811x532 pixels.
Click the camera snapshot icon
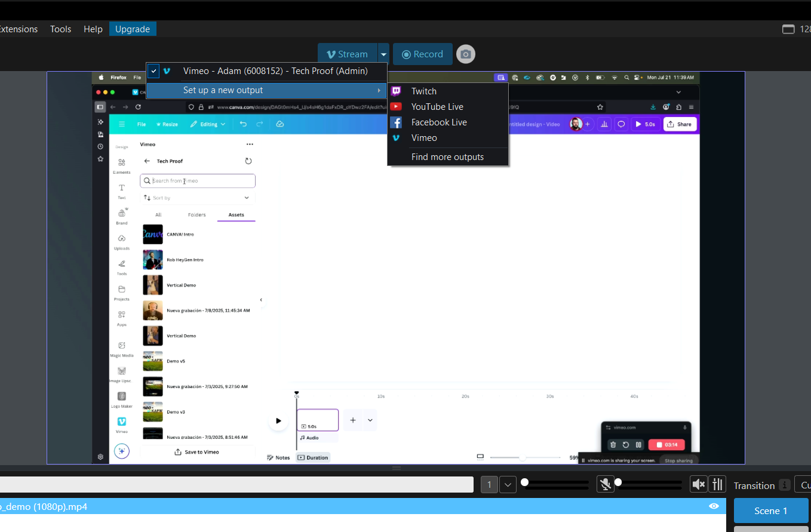[x=466, y=54]
